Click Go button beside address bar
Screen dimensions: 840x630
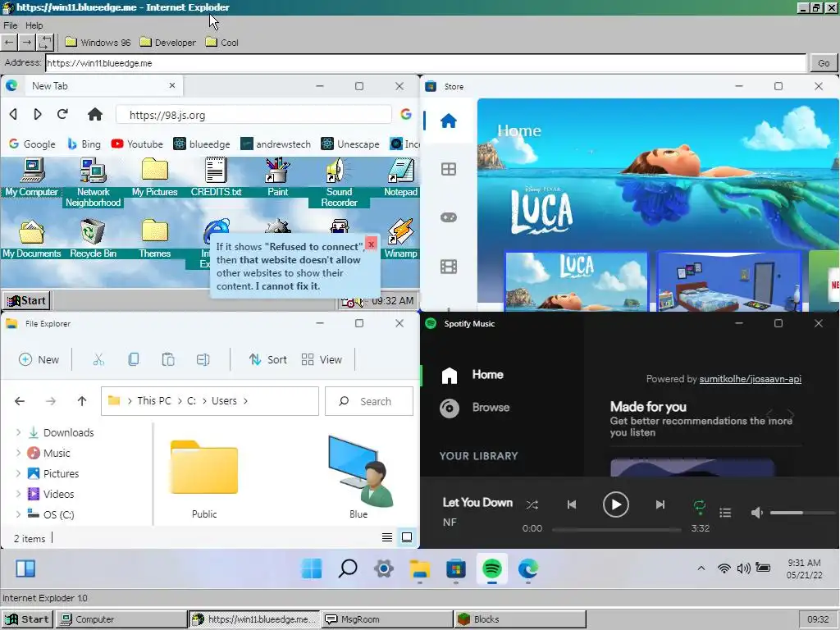coord(824,62)
